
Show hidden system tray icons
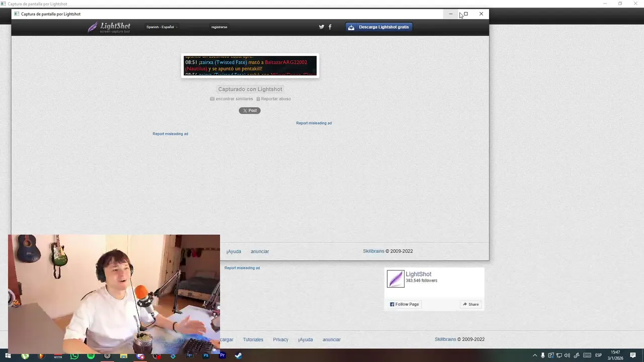coord(535,355)
